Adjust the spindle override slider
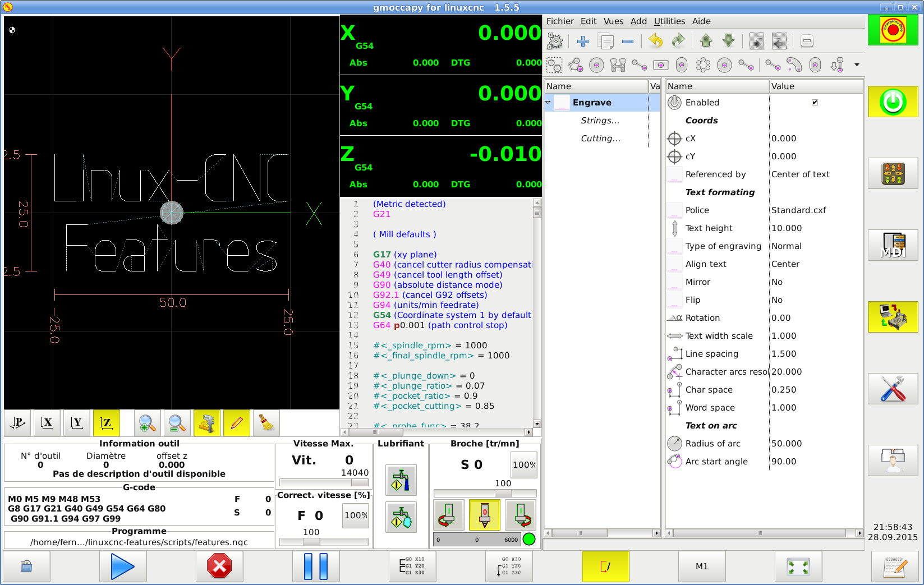924x585 pixels. coord(485,493)
